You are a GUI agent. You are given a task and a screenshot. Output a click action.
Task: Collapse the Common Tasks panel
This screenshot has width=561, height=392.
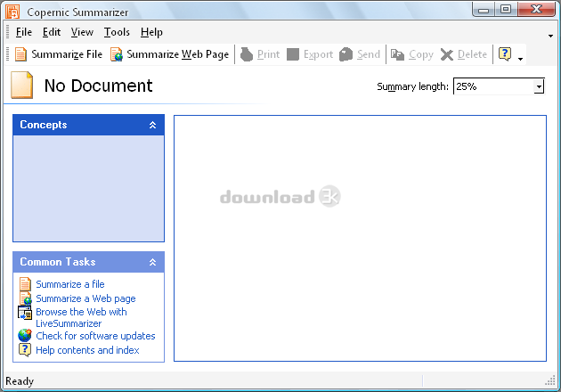(153, 262)
